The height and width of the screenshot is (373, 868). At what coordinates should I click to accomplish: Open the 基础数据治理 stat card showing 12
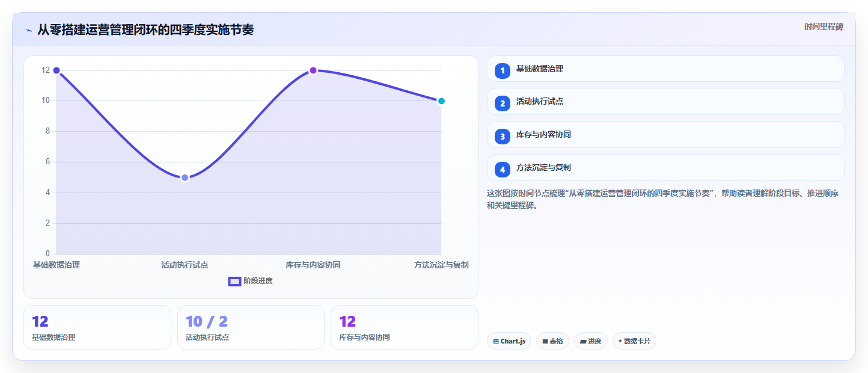[97, 327]
